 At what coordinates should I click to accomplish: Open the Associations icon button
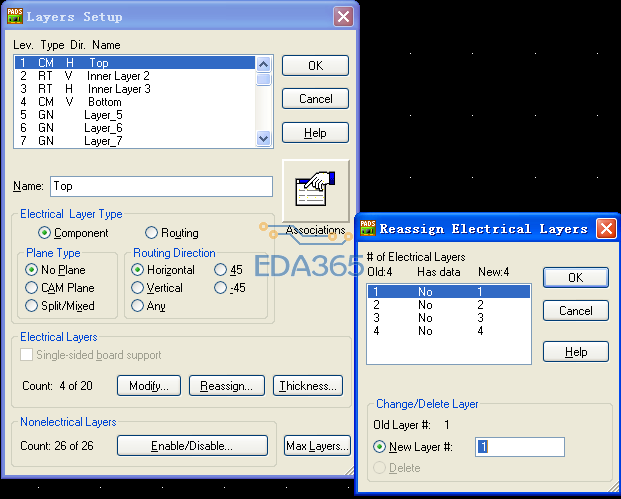[x=316, y=191]
